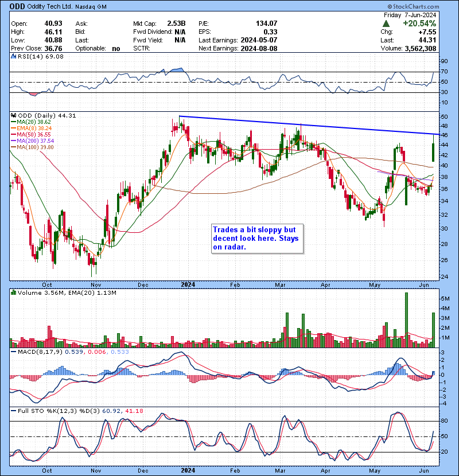Click the Prev Close value 36.76
459x476 pixels.
point(53,49)
